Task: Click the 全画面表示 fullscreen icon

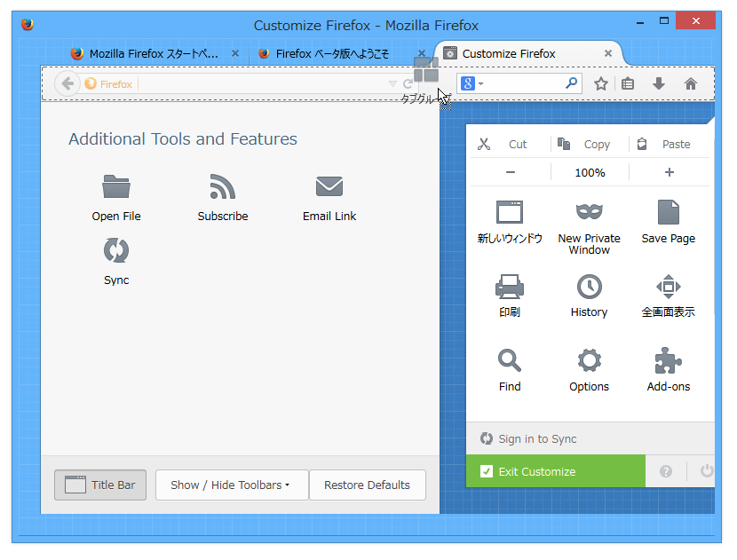Action: [669, 287]
